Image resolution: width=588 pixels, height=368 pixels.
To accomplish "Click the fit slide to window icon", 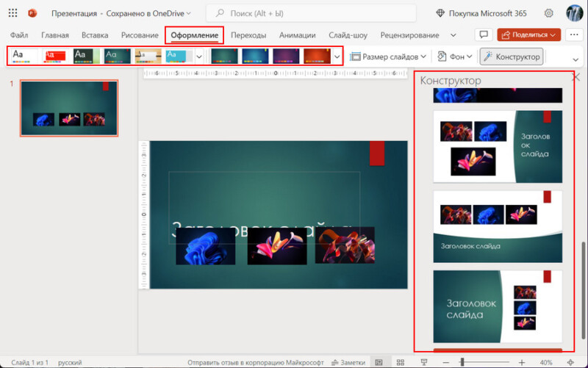I will tap(570, 362).
